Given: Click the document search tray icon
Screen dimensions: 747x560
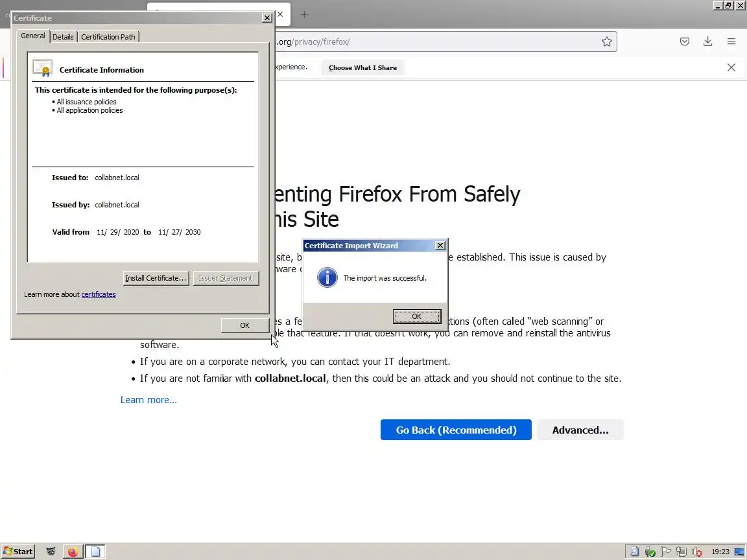Looking at the screenshot, I should [635, 552].
